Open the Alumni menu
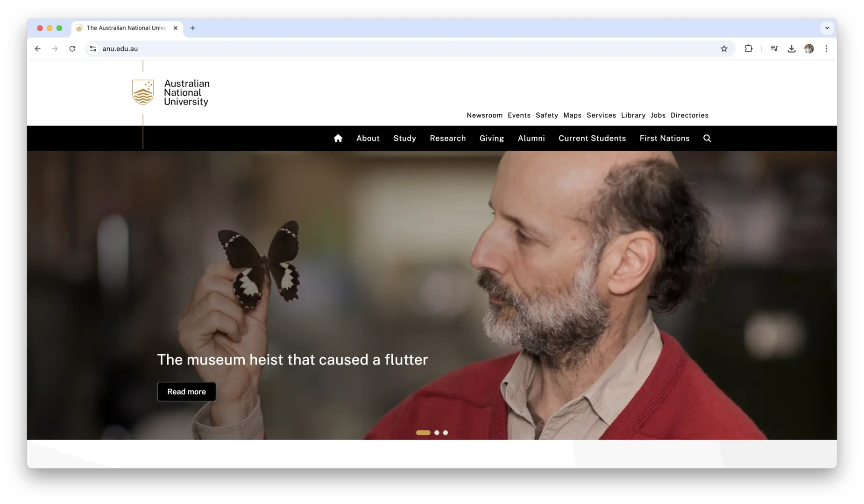Image resolution: width=864 pixels, height=504 pixels. click(531, 138)
